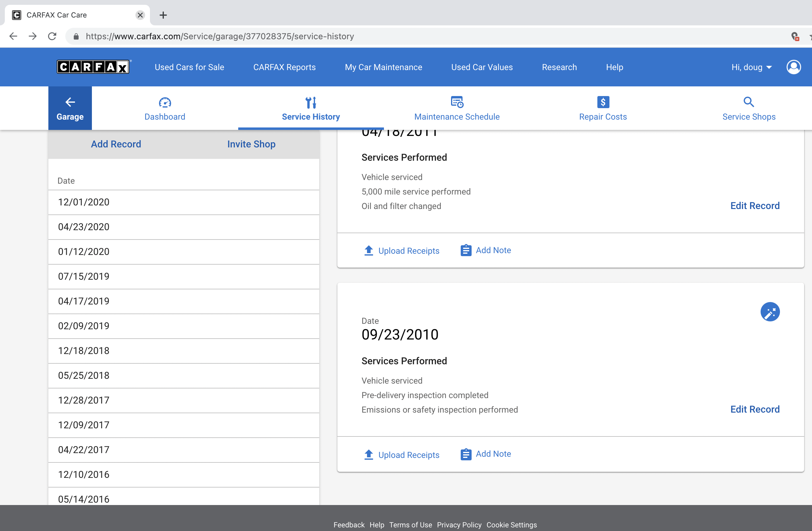Click the Service History wrench icon
The image size is (812, 531).
pyautogui.click(x=311, y=102)
